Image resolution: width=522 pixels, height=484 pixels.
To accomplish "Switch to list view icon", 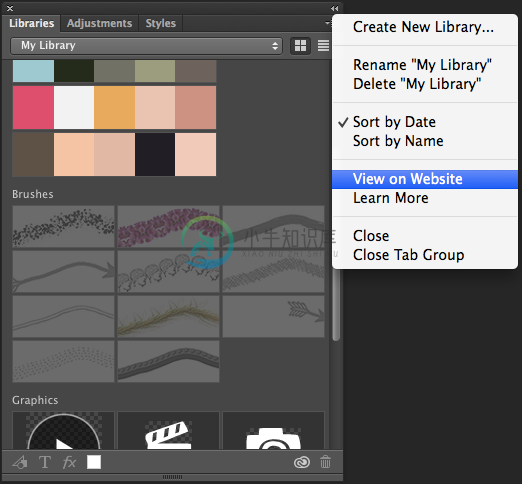I will [x=323, y=46].
